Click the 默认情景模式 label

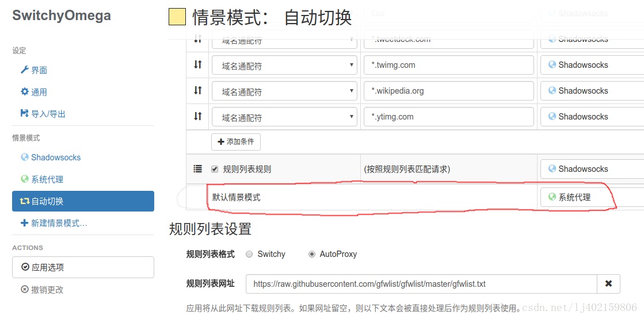(236, 197)
